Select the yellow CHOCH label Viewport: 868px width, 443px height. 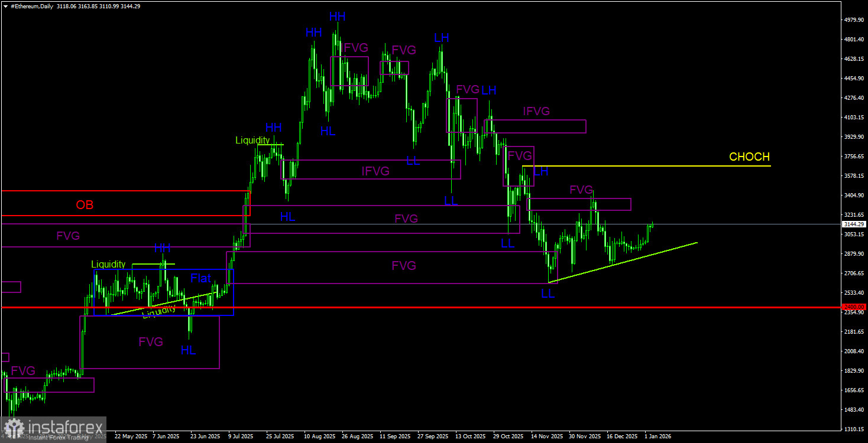(749, 157)
